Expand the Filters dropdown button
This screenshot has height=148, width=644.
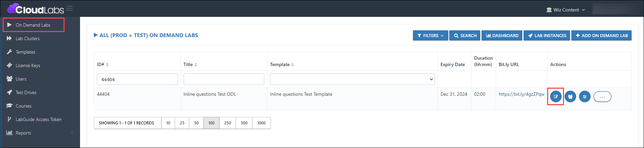[x=430, y=35]
